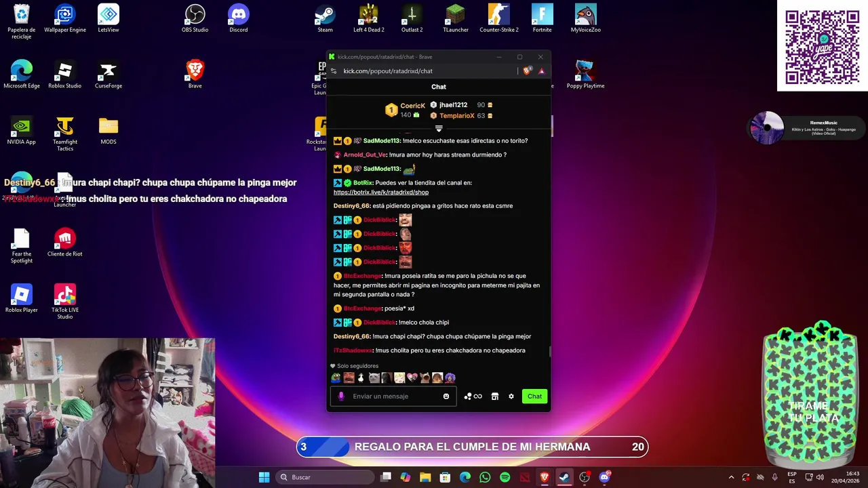
Task: Select the Discord desktop icon
Action: point(239,19)
